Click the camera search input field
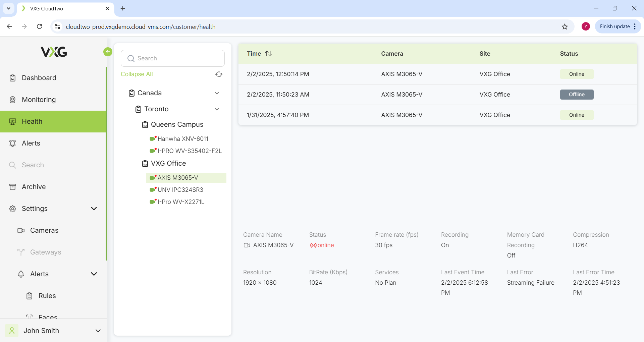 [x=173, y=58]
